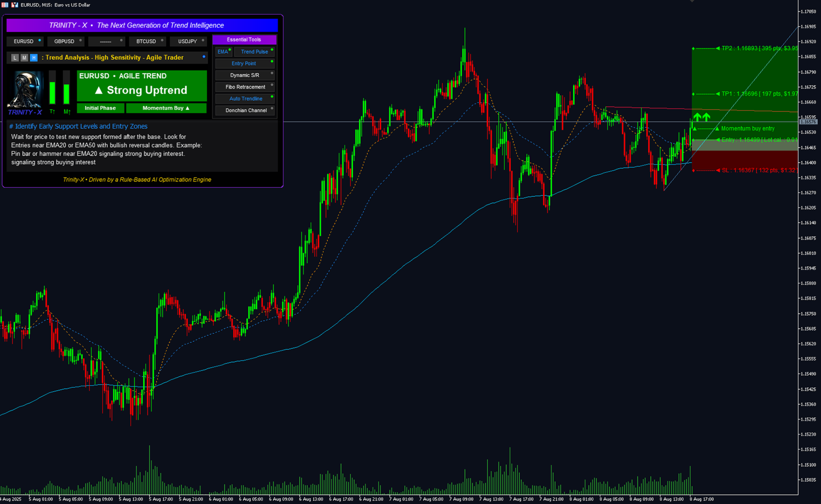The height and width of the screenshot is (504, 821).
Task: Toggle the Entry Point display
Action: pos(245,63)
